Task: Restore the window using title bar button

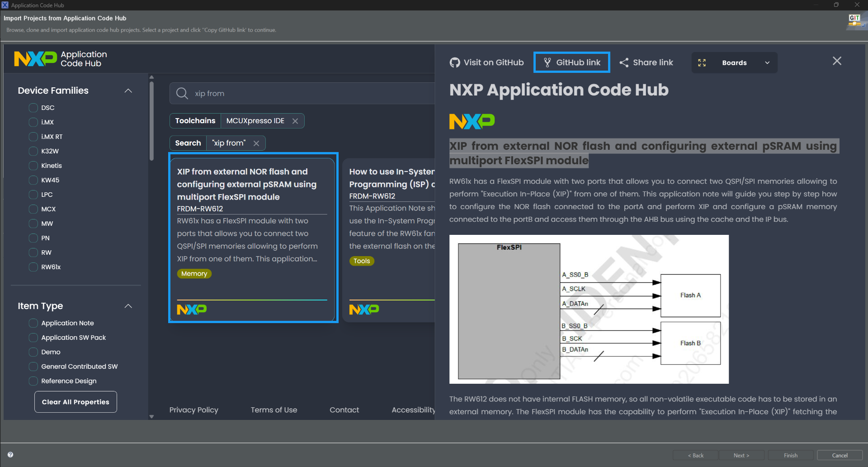Action: pyautogui.click(x=836, y=5)
